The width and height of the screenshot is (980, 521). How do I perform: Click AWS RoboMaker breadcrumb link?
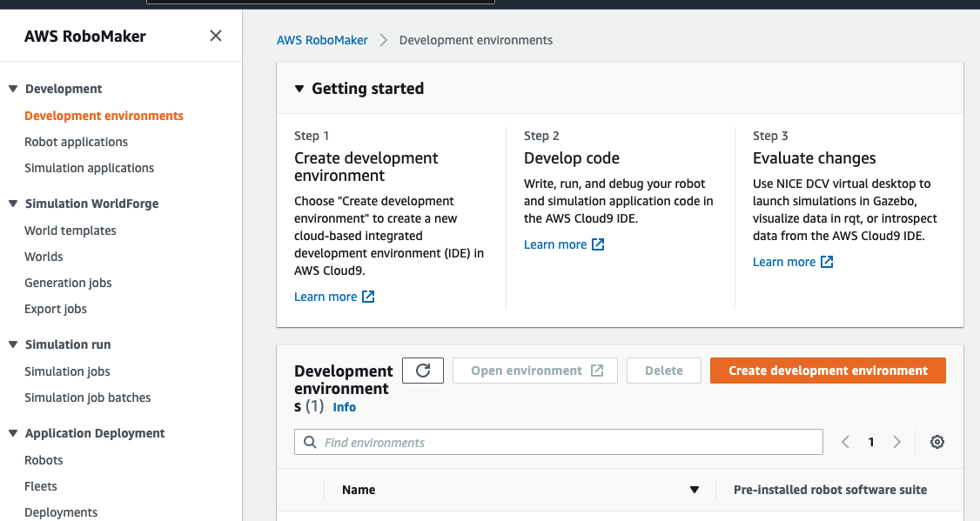point(322,40)
